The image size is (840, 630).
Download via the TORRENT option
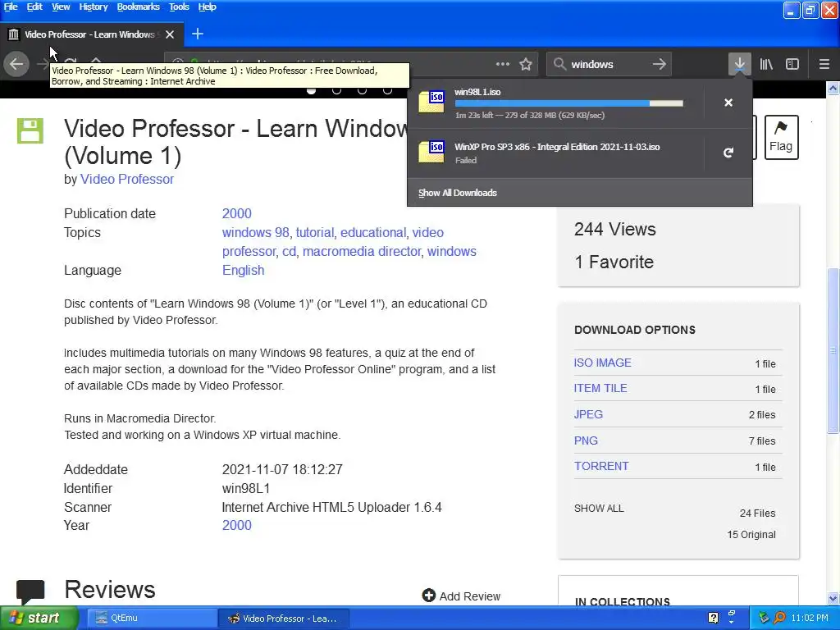pos(601,466)
